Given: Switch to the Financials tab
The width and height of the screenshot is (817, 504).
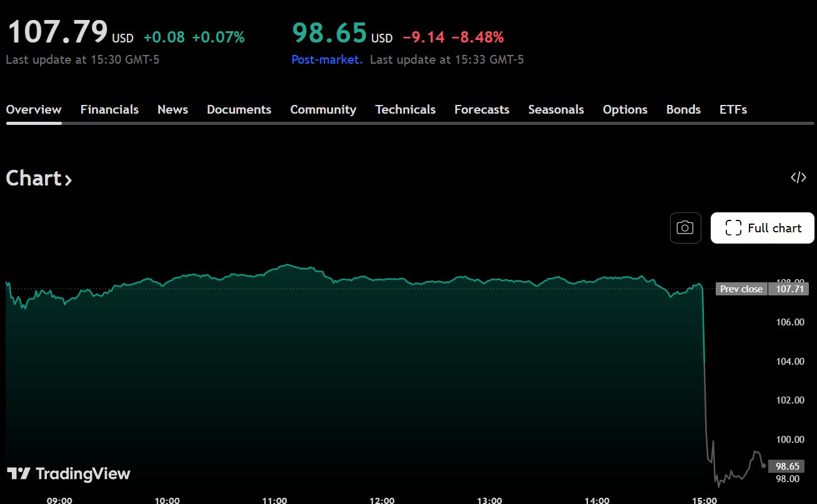Looking at the screenshot, I should point(109,109).
